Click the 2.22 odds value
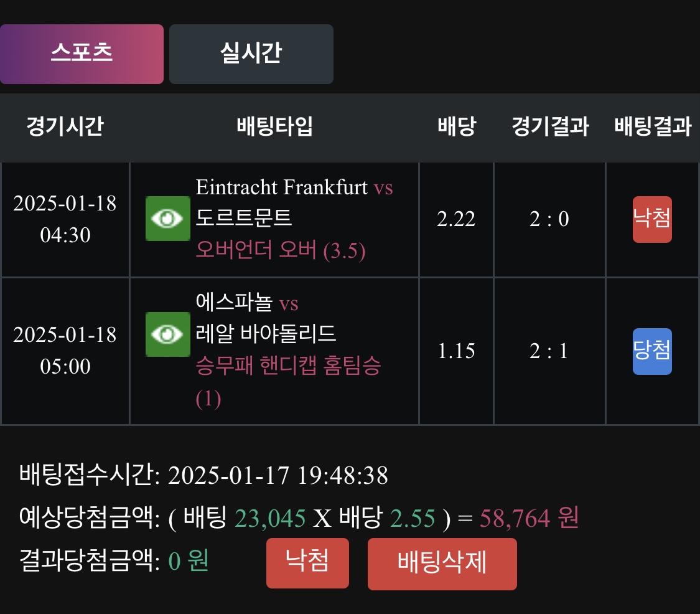The width and height of the screenshot is (700, 614). 456,219
